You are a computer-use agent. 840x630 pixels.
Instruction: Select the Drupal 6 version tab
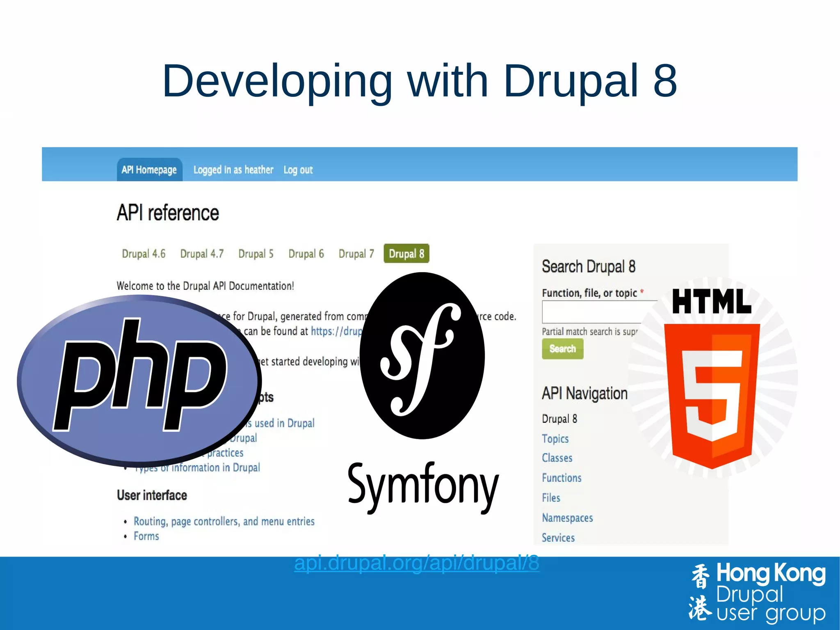[306, 254]
